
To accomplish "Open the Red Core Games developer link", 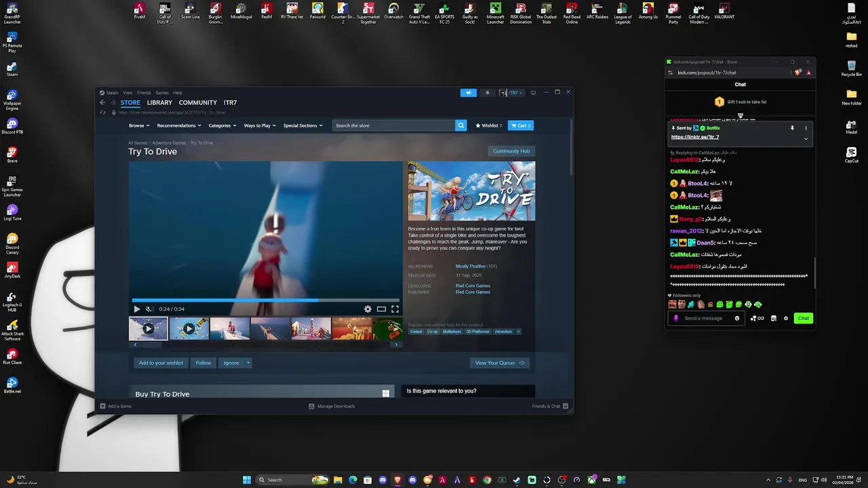I will click(473, 286).
